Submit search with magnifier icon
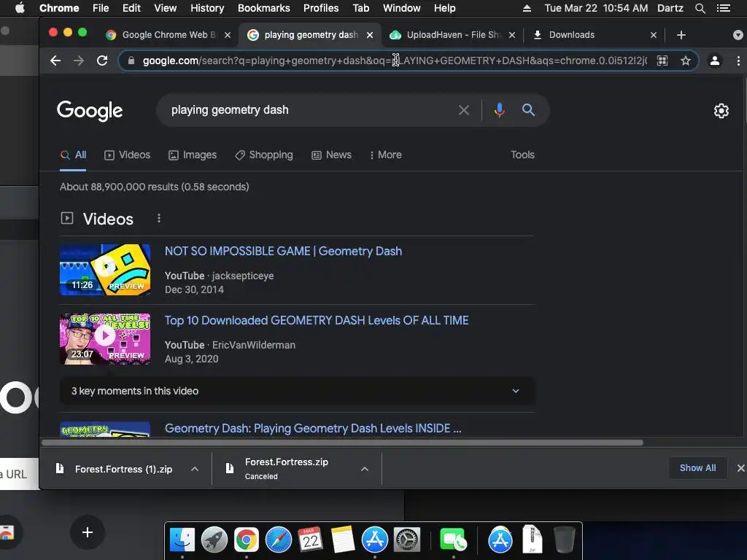Viewport: 747px width, 560px height. click(528, 110)
